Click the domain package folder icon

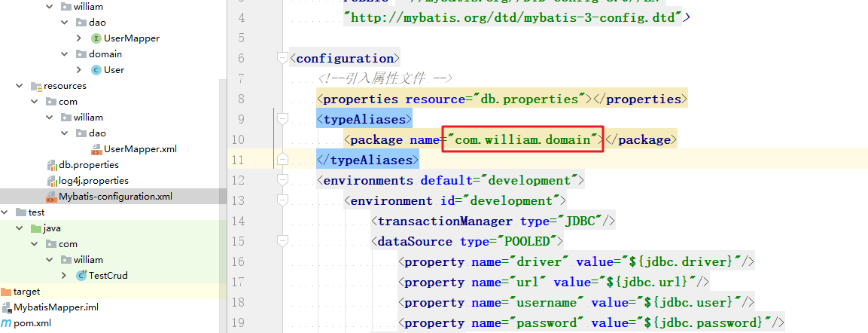click(x=81, y=54)
